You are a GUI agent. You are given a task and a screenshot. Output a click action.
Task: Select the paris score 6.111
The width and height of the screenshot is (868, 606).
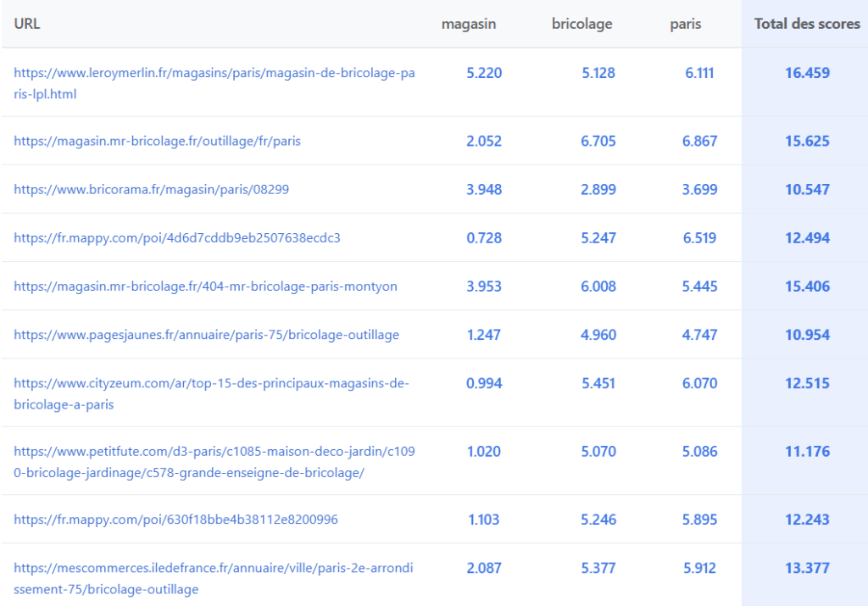point(699,73)
